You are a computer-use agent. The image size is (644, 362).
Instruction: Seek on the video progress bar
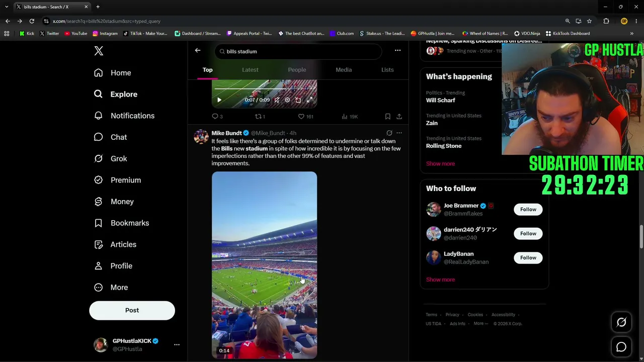tap(264, 89)
